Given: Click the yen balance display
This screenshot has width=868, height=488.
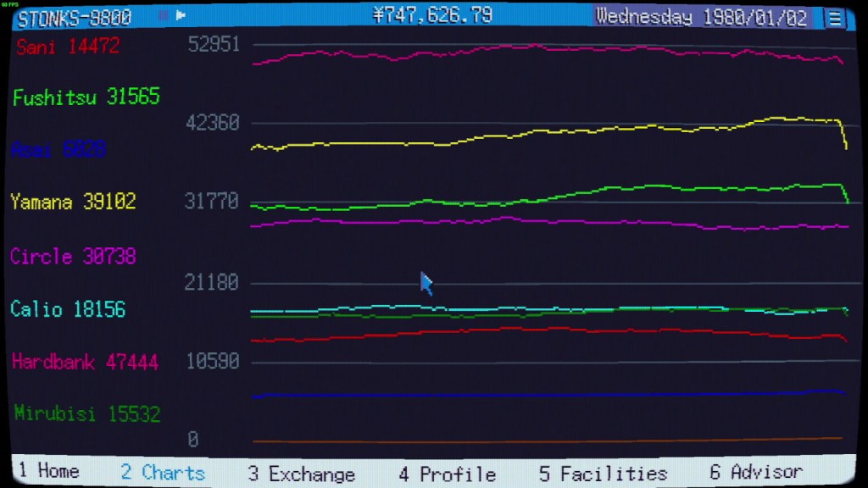Looking at the screenshot, I should [434, 14].
